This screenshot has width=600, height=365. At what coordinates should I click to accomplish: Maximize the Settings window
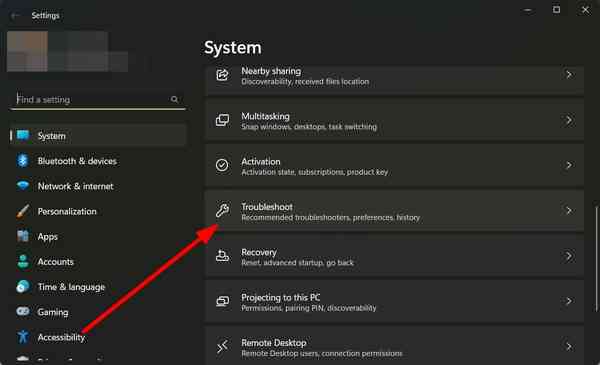[x=556, y=10]
